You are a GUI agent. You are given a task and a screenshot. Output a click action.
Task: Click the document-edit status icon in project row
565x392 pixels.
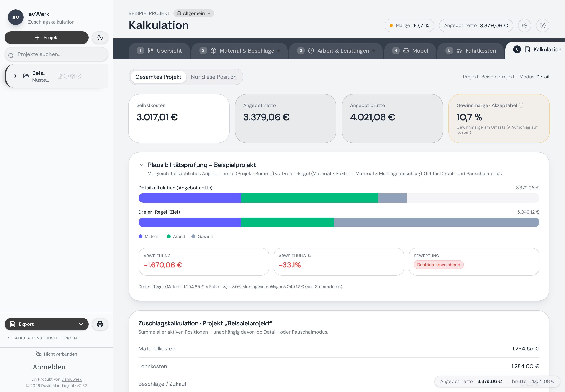[x=60, y=76]
